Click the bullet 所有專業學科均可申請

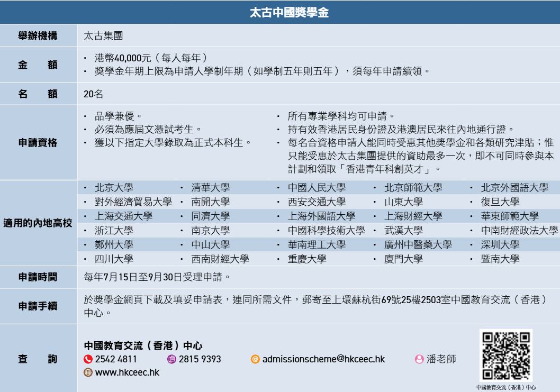click(x=341, y=116)
